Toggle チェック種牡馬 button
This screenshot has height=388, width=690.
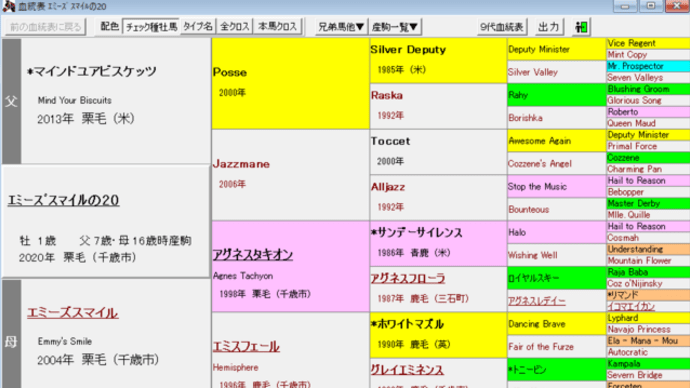[x=151, y=27]
